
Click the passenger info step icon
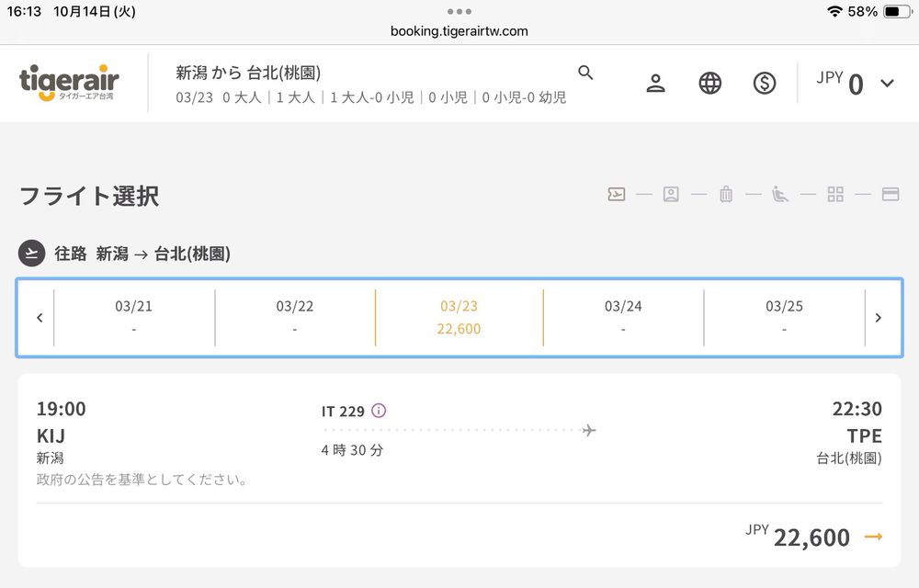pyautogui.click(x=671, y=194)
